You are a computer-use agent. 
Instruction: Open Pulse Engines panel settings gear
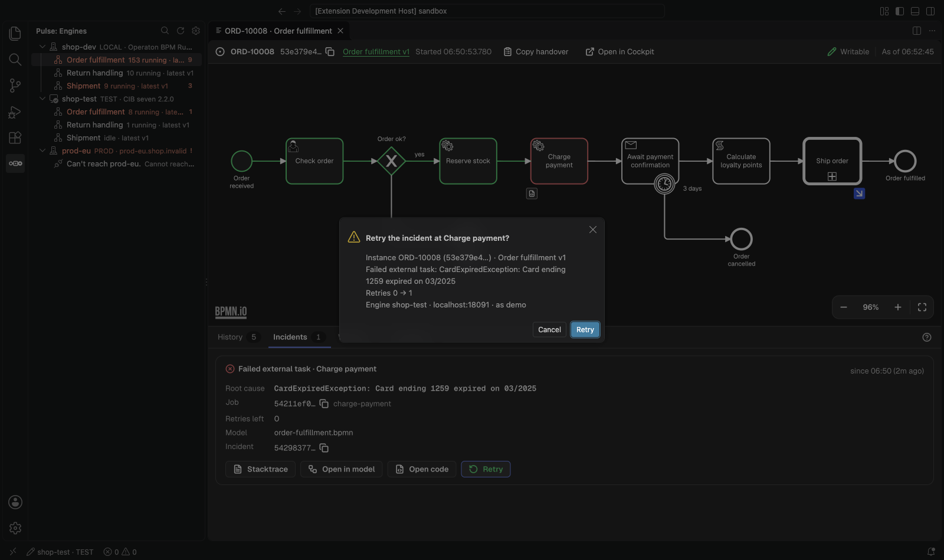point(196,31)
